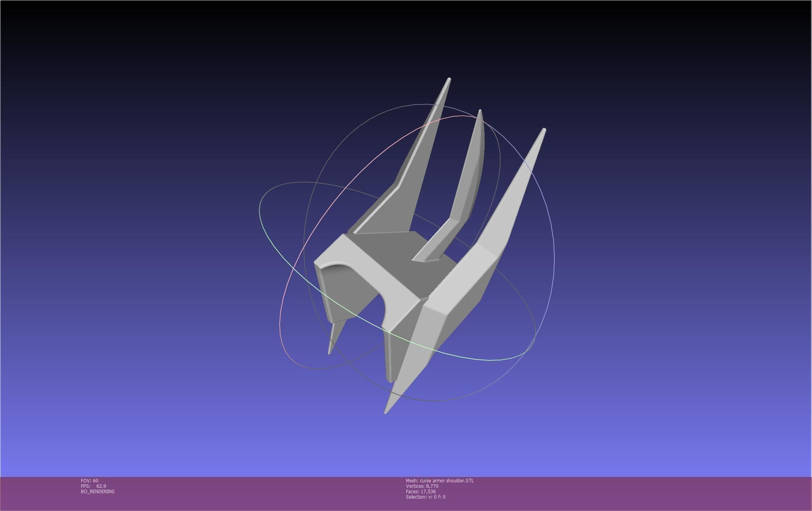The width and height of the screenshot is (812, 511).
Task: Click the Selection: v: 0 f: 0 entry
Action: click(x=425, y=497)
